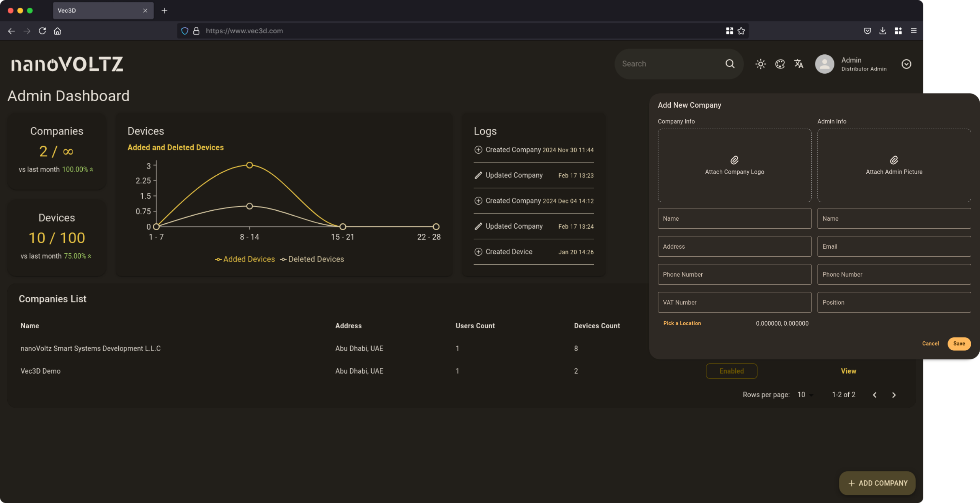The height and width of the screenshot is (503, 980).
Task: Click chart data point at 22 - 28
Action: (x=436, y=227)
